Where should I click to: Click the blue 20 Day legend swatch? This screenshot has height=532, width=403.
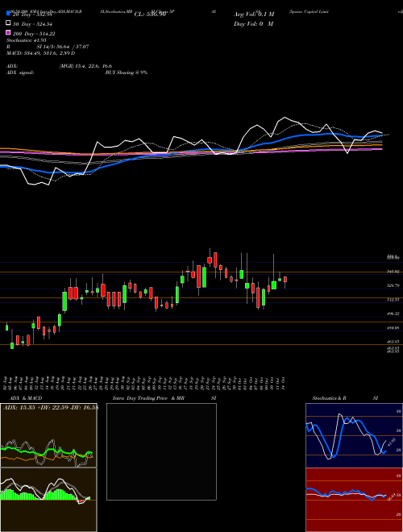8,14
